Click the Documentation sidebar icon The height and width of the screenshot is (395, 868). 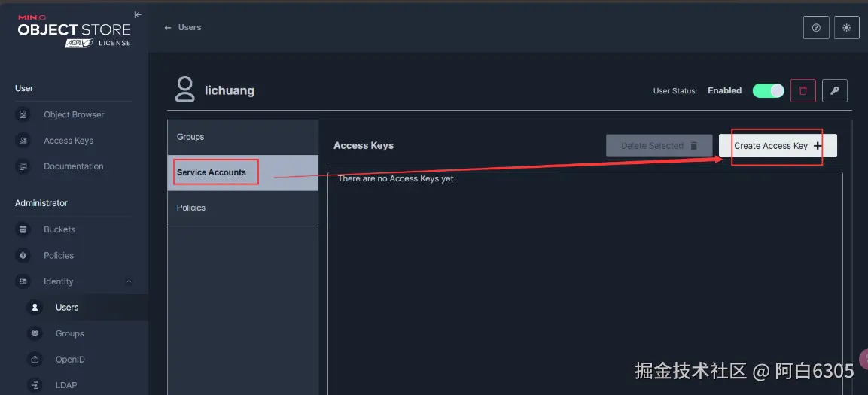click(23, 166)
